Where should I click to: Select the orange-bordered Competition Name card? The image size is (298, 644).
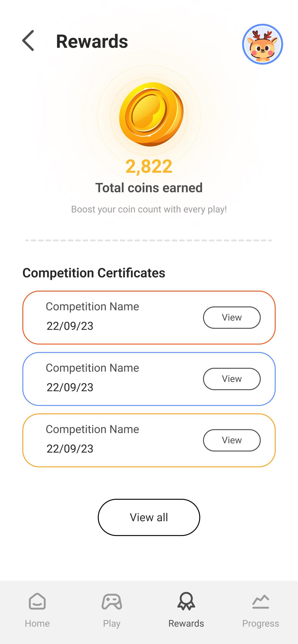point(113,317)
